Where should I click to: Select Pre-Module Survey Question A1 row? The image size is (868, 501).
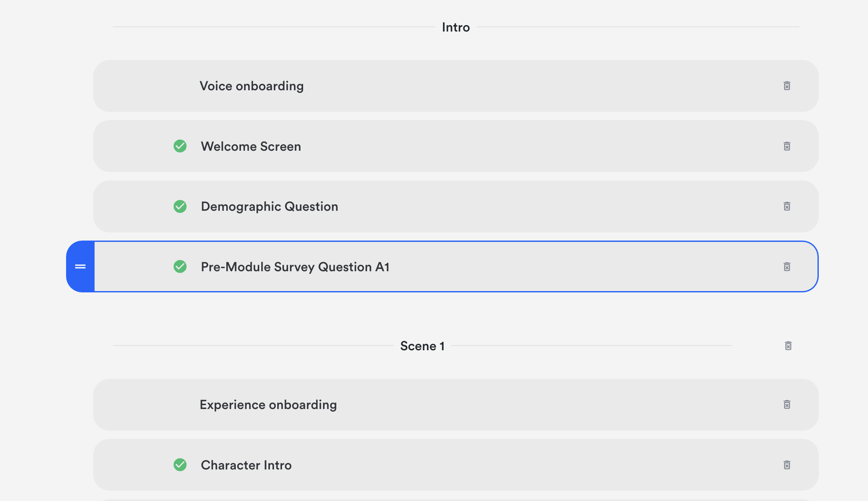point(295,267)
